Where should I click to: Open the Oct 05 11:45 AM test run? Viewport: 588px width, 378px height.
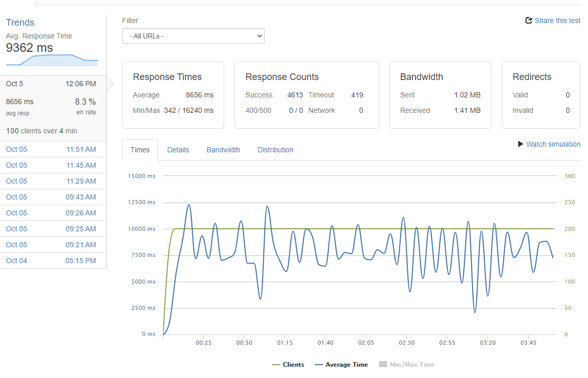[x=53, y=165]
